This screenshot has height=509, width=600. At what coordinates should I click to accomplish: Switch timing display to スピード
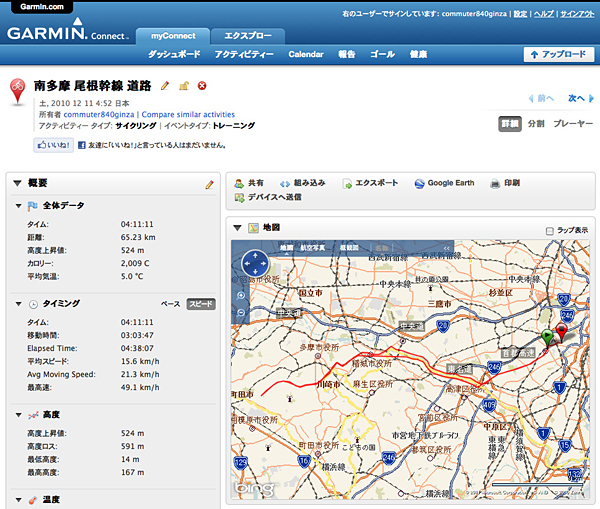(x=201, y=304)
